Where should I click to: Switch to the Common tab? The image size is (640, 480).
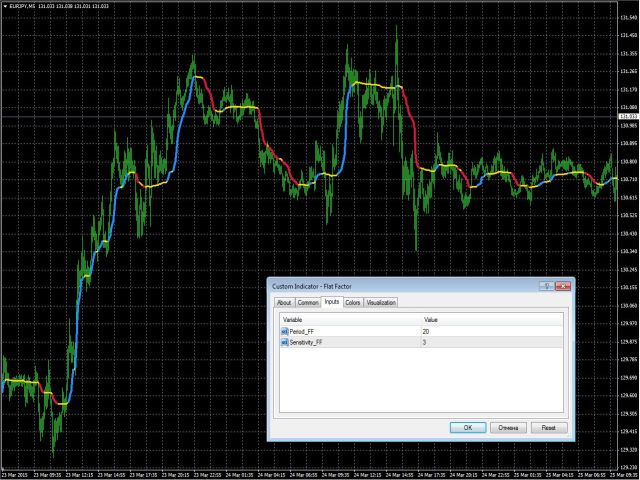(x=308, y=302)
